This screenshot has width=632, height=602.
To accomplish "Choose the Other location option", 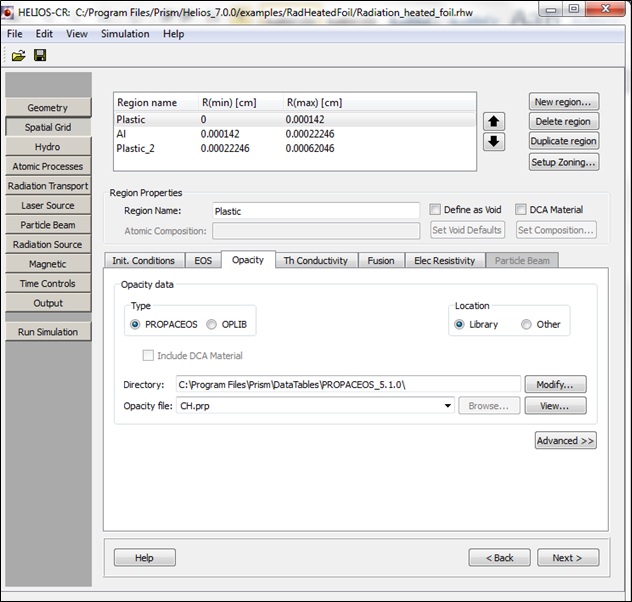I will [x=526, y=324].
